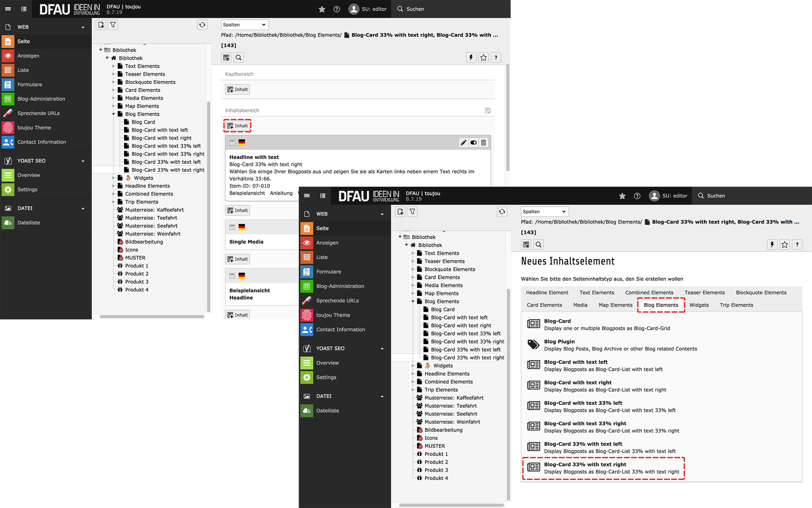
Task: Click the Inhalt button in Kopfbereich
Action: [x=237, y=90]
